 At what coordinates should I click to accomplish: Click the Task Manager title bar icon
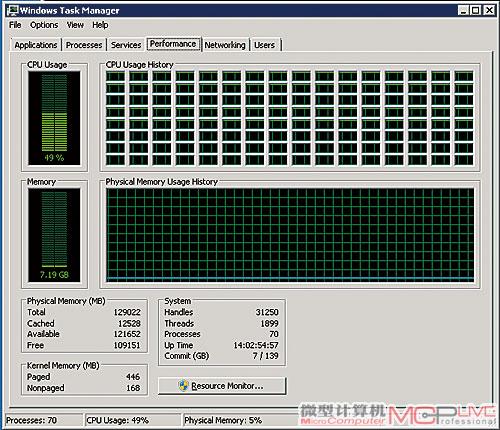click(x=13, y=10)
